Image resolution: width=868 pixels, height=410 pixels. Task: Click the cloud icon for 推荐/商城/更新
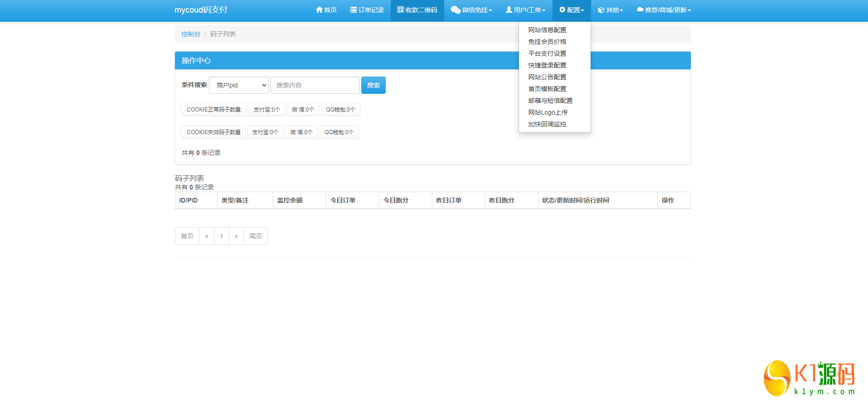click(640, 10)
